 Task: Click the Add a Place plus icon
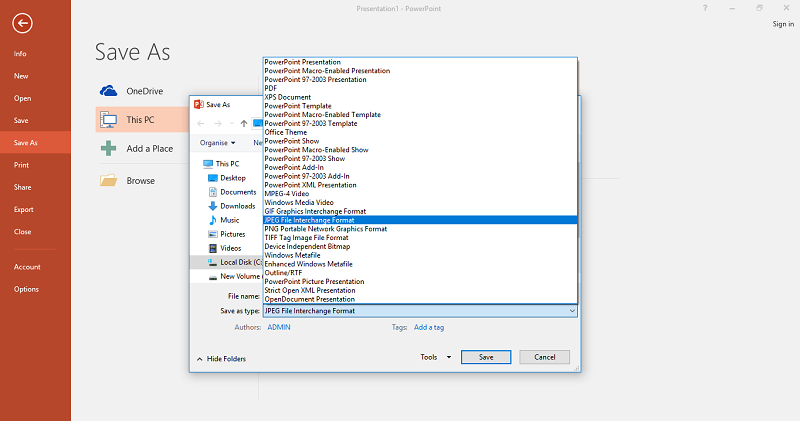(x=109, y=149)
